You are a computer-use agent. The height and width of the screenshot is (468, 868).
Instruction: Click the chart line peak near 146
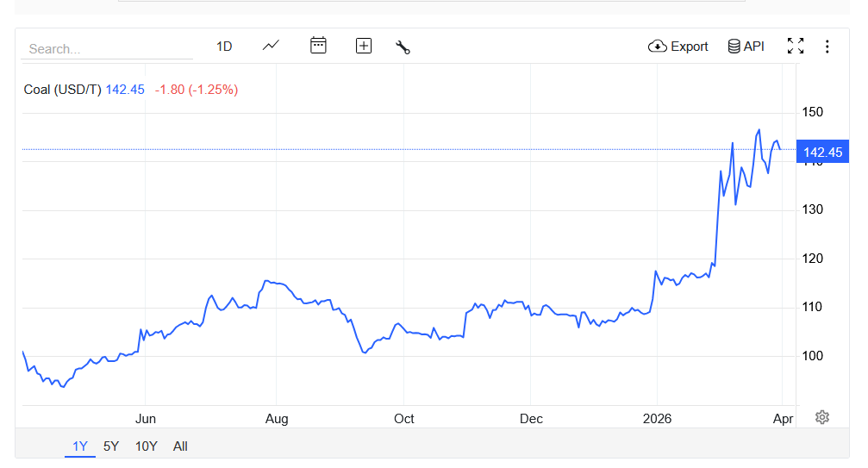tap(759, 130)
